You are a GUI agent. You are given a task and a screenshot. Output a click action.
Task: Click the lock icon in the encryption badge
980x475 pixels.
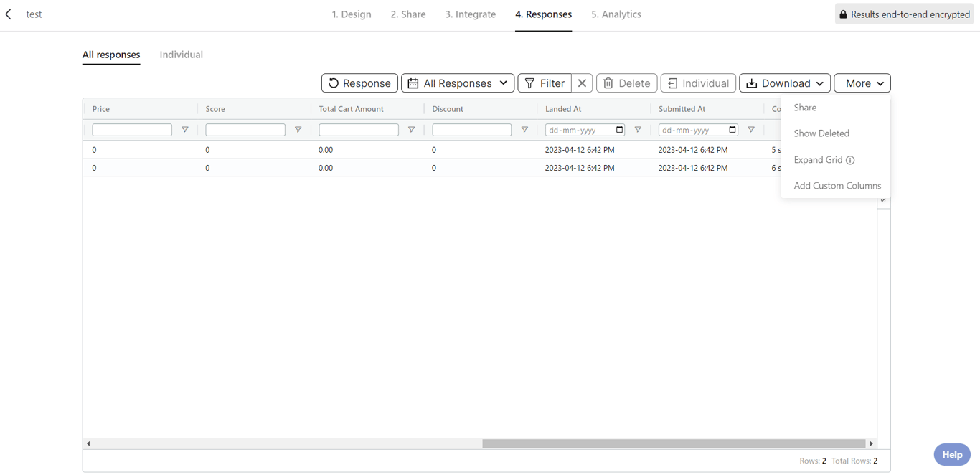844,14
